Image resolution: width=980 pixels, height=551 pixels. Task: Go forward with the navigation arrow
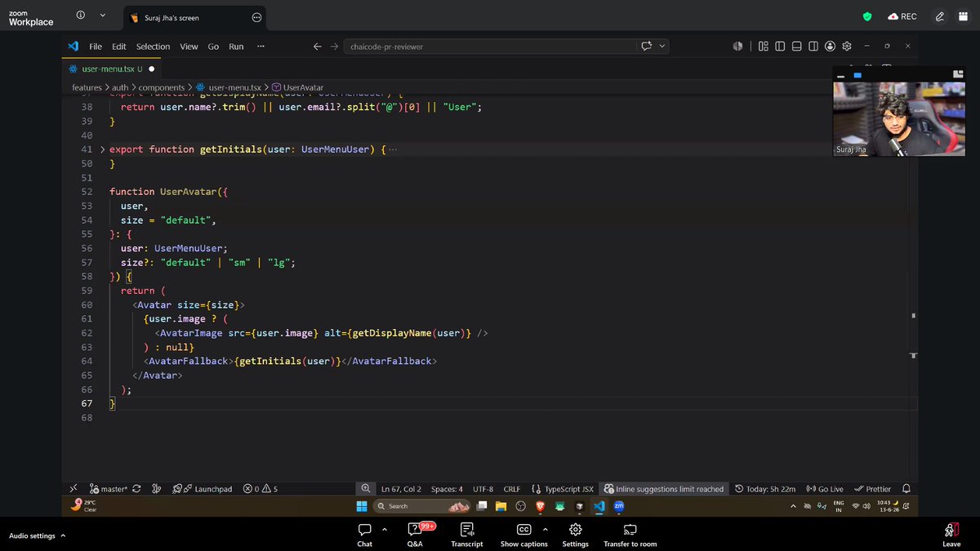coord(334,47)
